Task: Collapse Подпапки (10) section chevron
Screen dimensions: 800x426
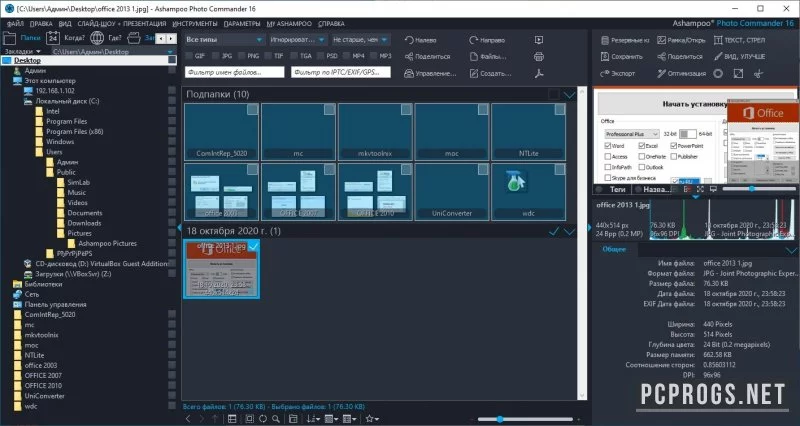Action: 569,94
